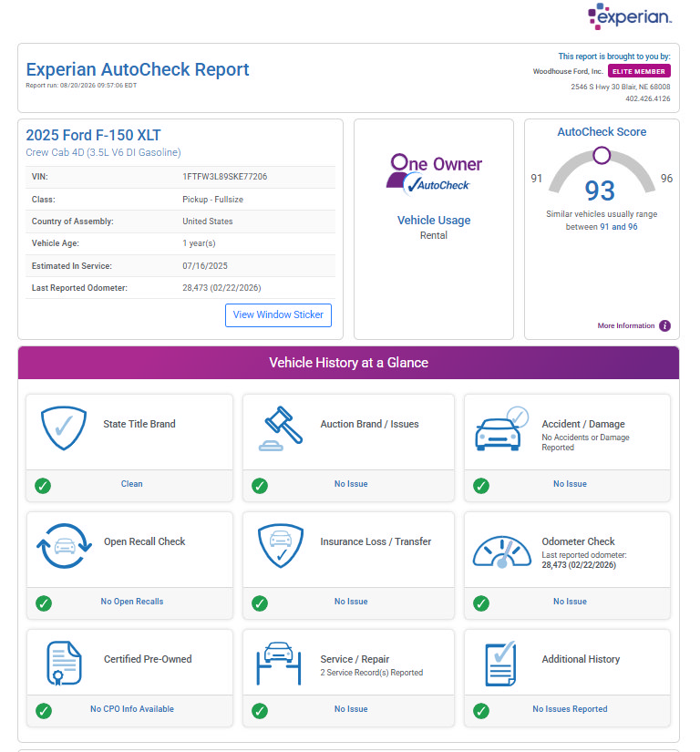This screenshot has height=752, width=700.
Task: Click green check beside Clean status
Action: pos(43,485)
